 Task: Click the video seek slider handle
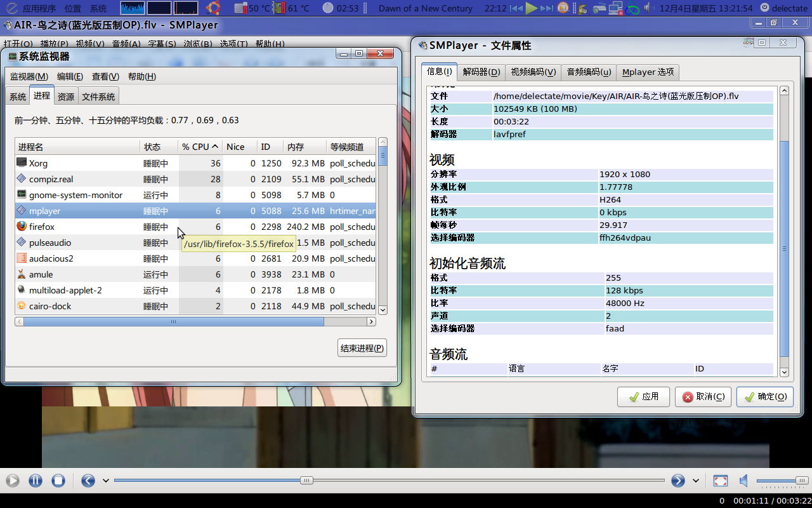pyautogui.click(x=307, y=481)
